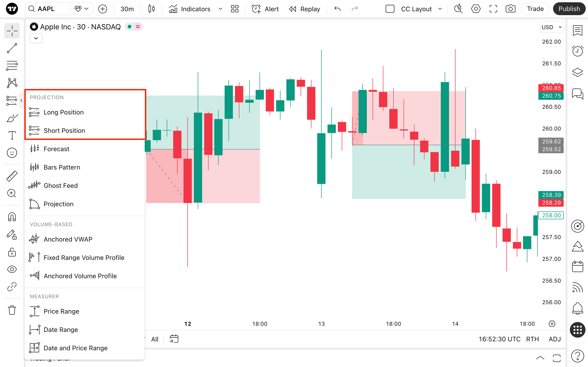Open the emoji icons tool
The height and width of the screenshot is (367, 588).
point(12,153)
